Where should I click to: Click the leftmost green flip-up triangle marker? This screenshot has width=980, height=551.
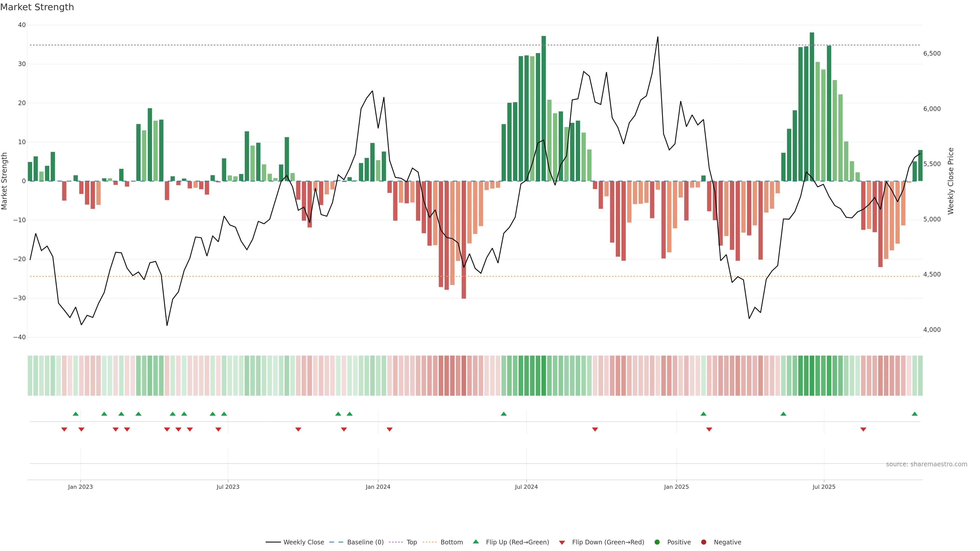(x=76, y=414)
